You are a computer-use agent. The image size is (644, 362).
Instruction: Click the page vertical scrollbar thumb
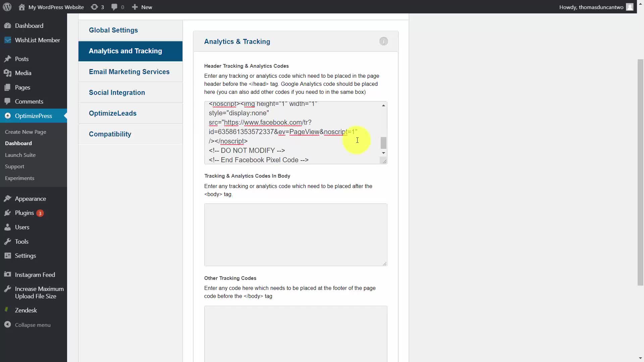(x=640, y=172)
